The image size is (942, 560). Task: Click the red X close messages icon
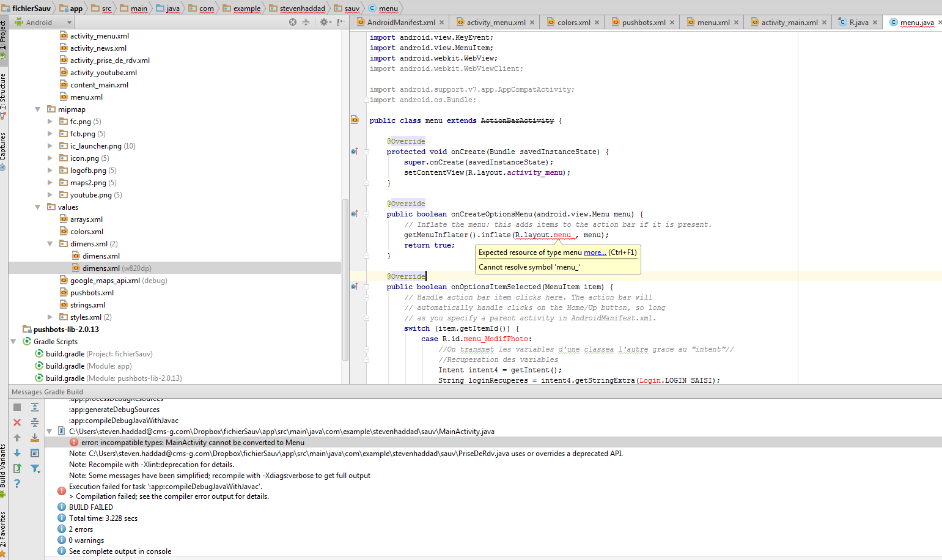(17, 422)
